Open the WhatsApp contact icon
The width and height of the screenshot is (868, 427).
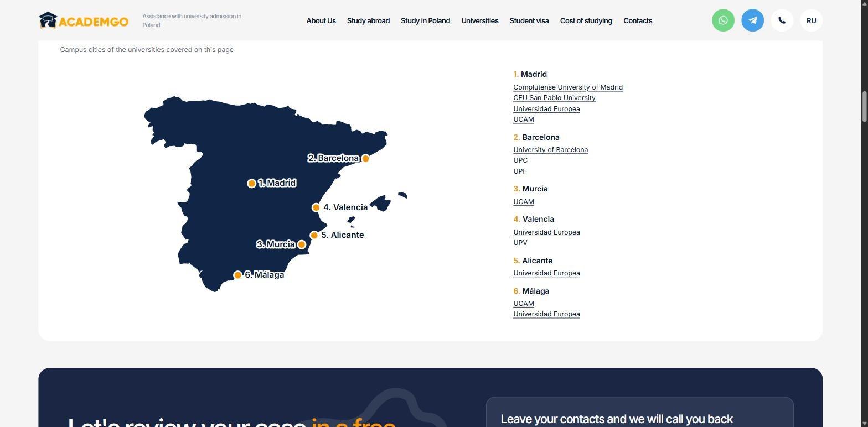pos(723,20)
